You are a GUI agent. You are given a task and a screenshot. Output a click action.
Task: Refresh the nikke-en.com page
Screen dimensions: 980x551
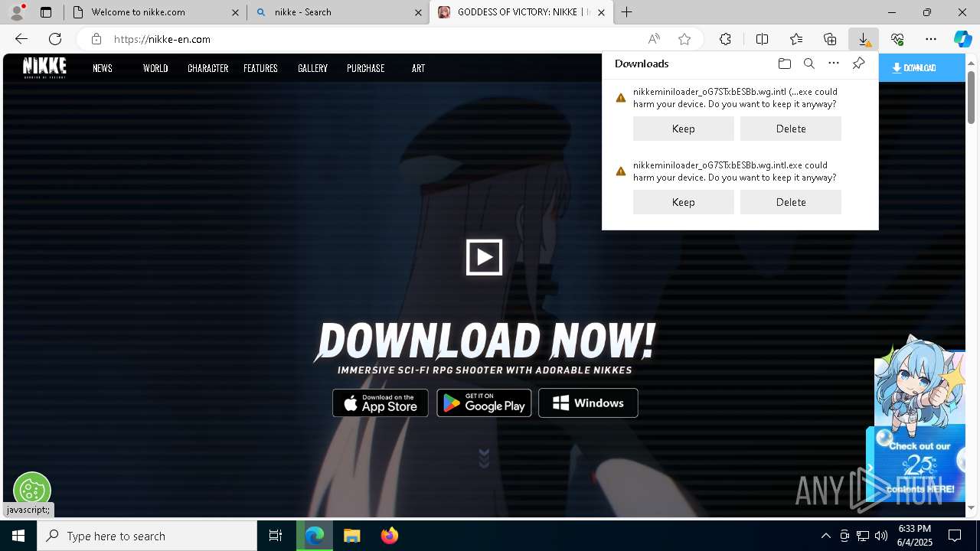coord(55,39)
